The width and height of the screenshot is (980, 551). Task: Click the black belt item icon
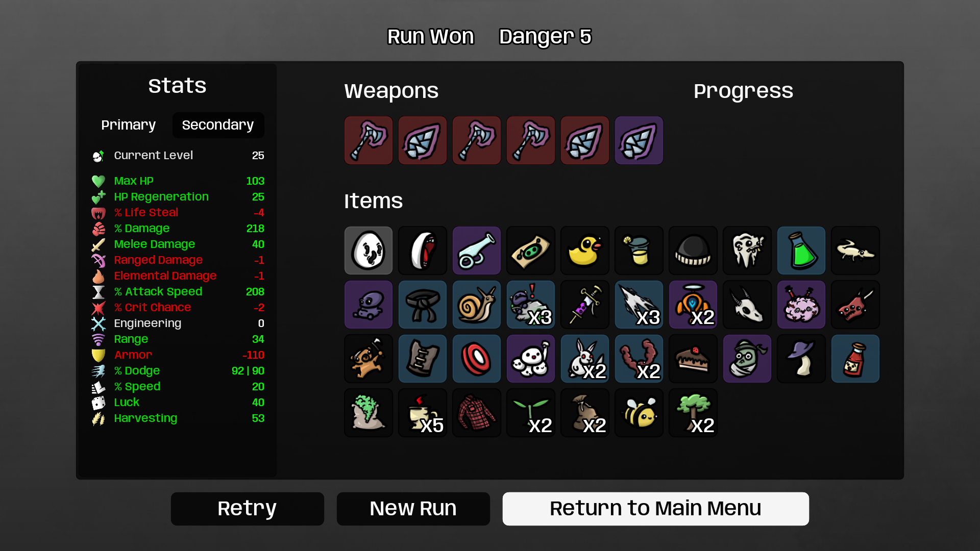point(422,305)
